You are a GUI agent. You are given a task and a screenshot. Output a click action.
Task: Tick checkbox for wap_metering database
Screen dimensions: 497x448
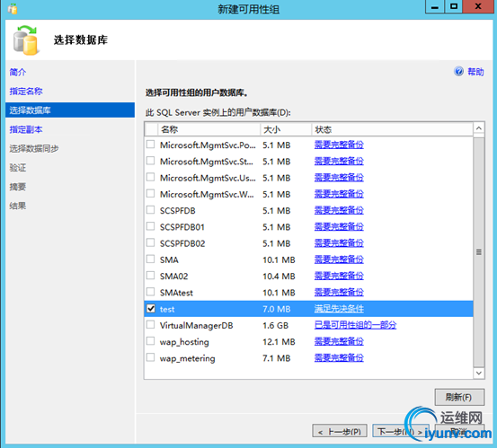[x=151, y=357]
